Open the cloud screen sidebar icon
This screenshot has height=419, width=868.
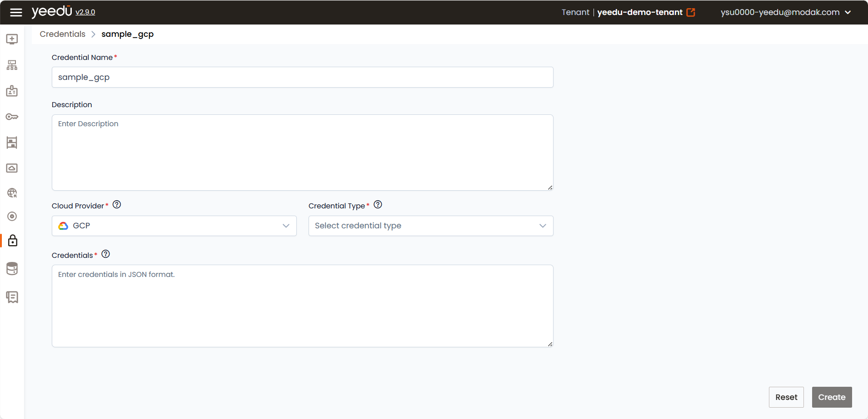[x=12, y=168]
